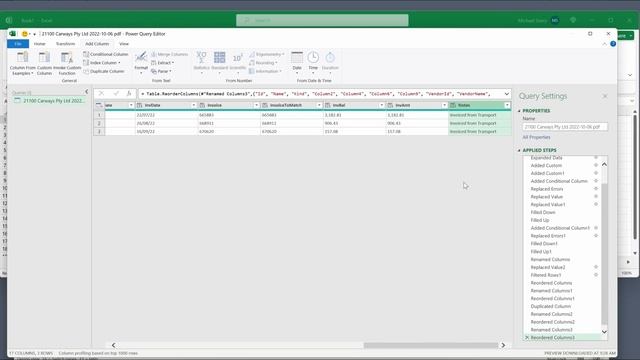Select the Added Conditional Column step
This screenshot has width=640, height=360.
pos(559,181)
